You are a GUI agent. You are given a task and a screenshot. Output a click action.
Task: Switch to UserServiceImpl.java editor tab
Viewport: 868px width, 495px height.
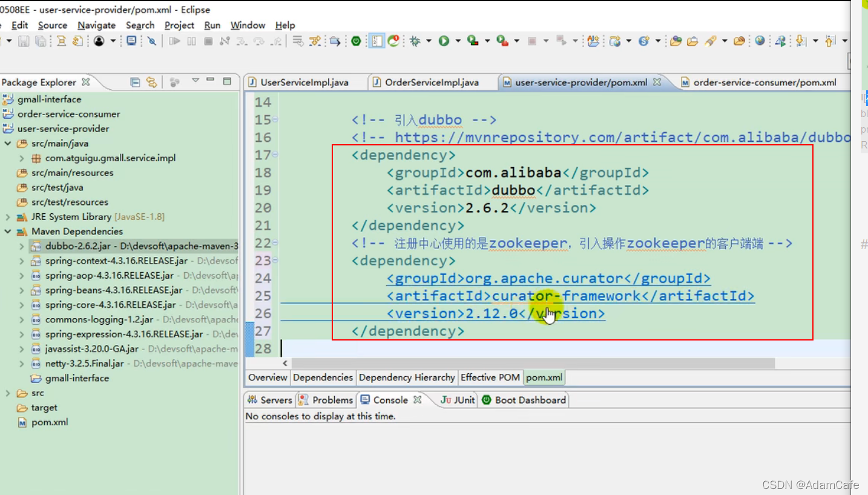(x=304, y=82)
